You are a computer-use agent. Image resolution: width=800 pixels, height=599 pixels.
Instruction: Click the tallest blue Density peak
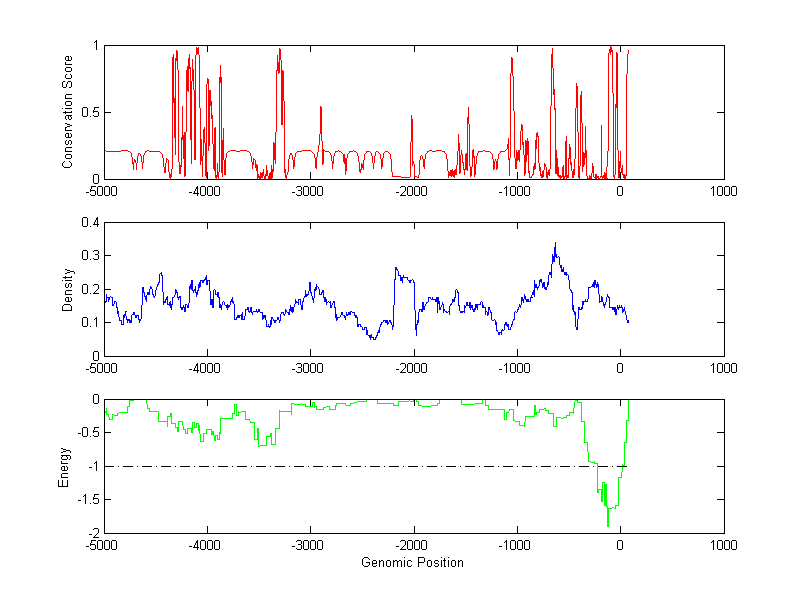coord(555,244)
